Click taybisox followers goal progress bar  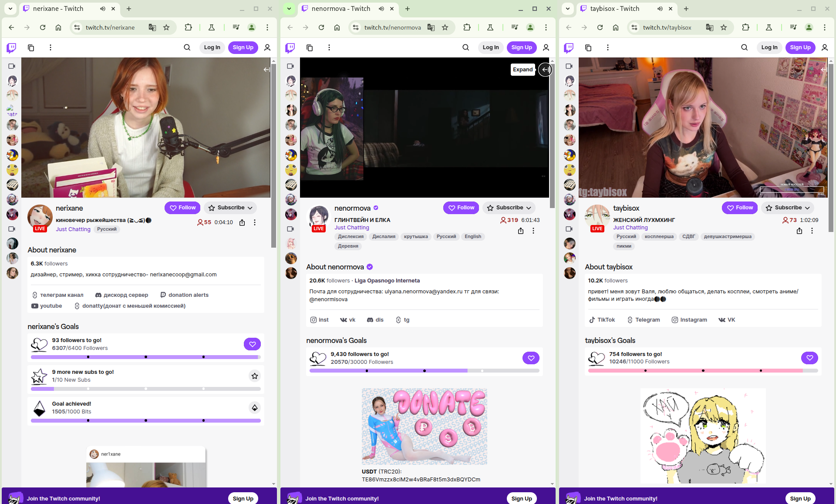click(x=702, y=370)
